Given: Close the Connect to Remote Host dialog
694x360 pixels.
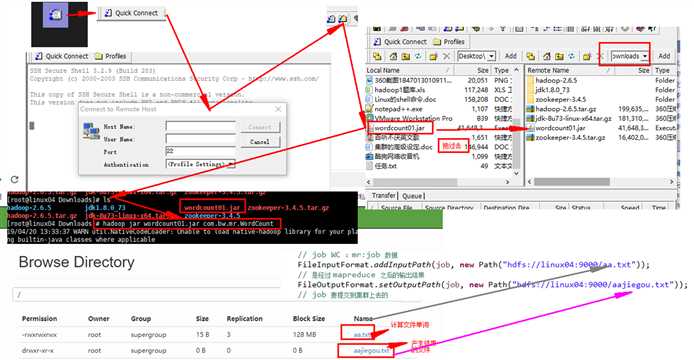Looking at the screenshot, I should coord(278,109).
